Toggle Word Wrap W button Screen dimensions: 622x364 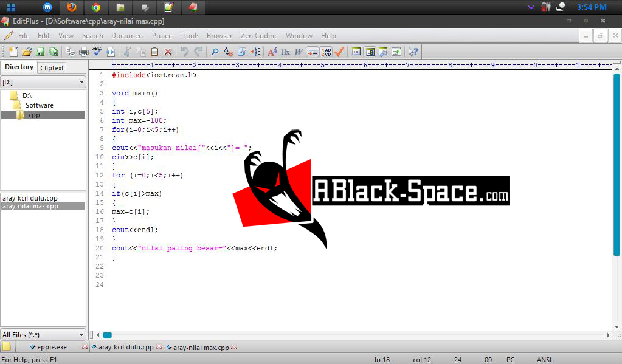[x=299, y=52]
